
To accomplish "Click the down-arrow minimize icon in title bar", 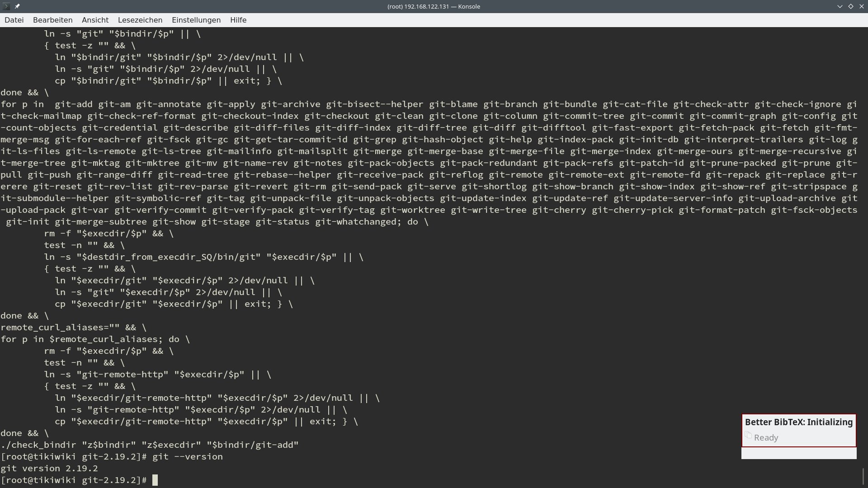I will (x=840, y=6).
